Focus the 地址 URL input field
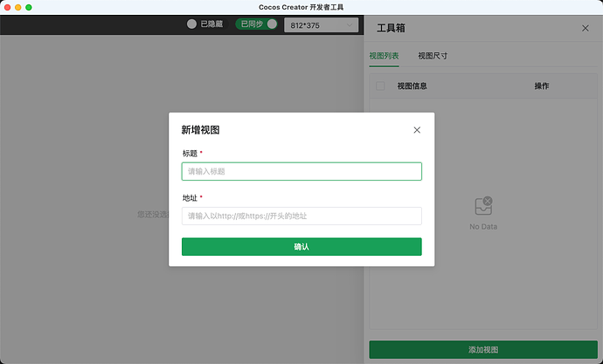This screenshot has height=364, width=603. point(301,216)
